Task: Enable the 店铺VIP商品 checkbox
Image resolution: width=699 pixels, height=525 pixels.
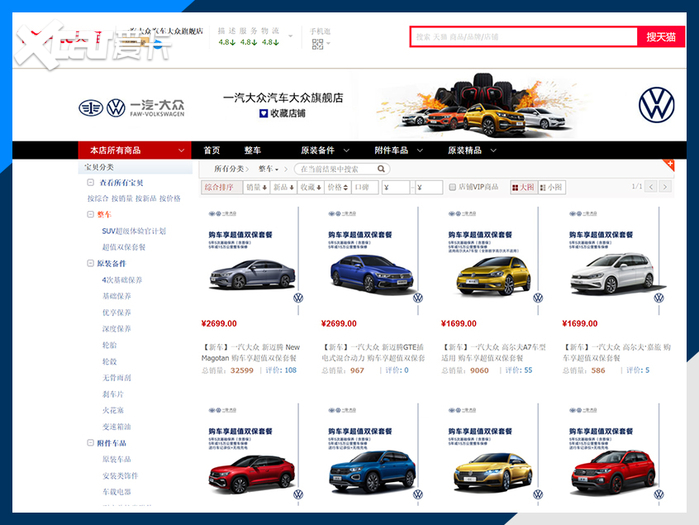Action: pyautogui.click(x=452, y=187)
